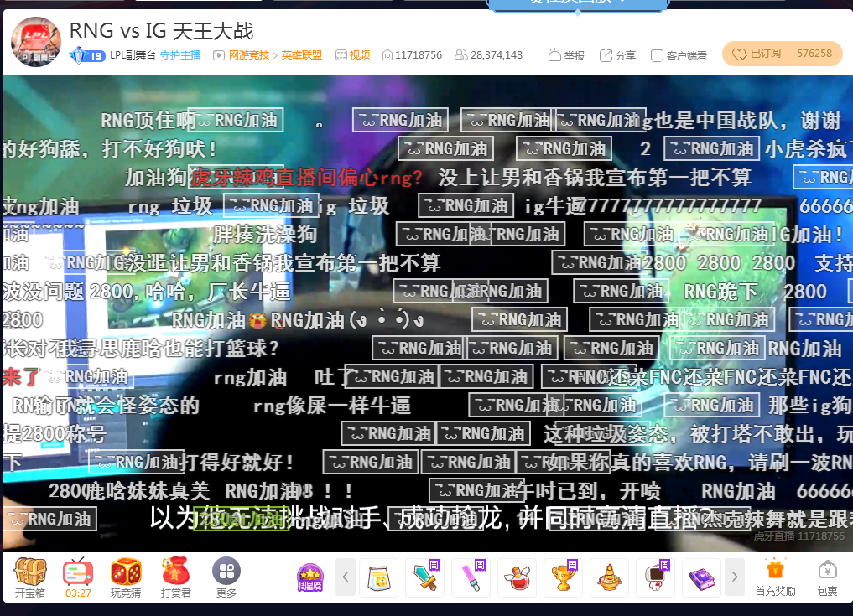Image resolution: width=853 pixels, height=616 pixels.
Task: Send the purple lightsaber gift
Action: click(471, 577)
